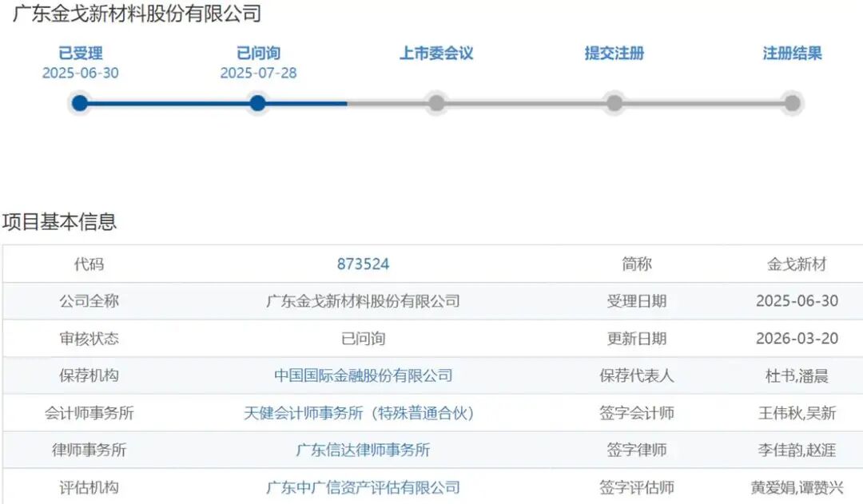Image resolution: width=863 pixels, height=504 pixels.
Task: Click the 签字会计师 label cell
Action: (636, 413)
